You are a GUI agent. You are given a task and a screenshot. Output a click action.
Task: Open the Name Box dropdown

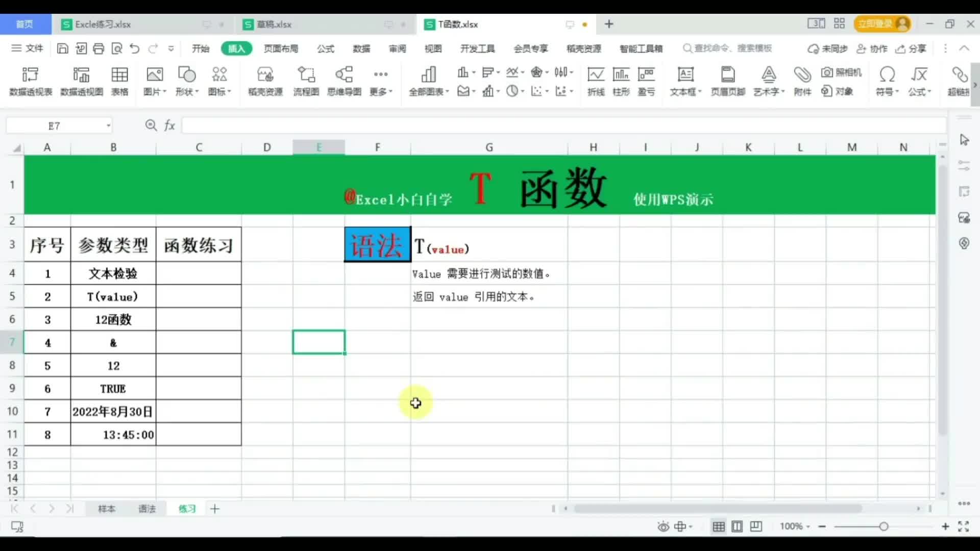pyautogui.click(x=107, y=126)
